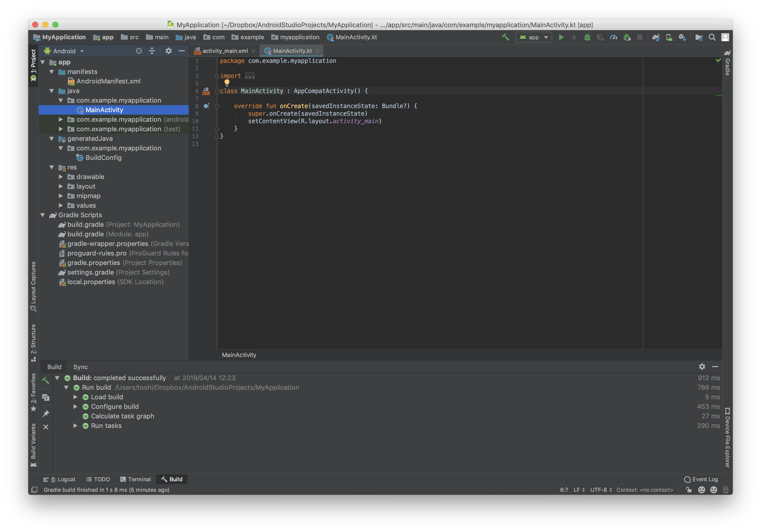Sync project with Gradle files elephant icon
Image resolution: width=761 pixels, height=532 pixels.
point(656,37)
